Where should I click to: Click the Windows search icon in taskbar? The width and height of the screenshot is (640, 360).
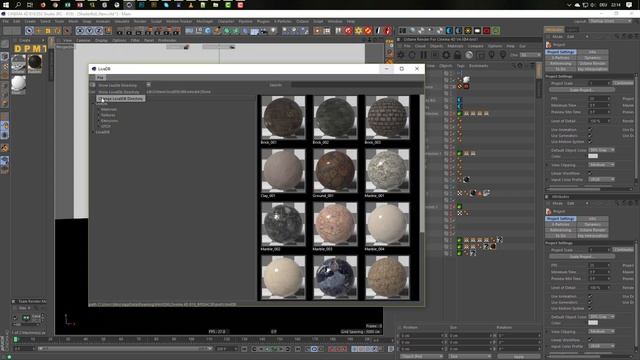[18, 5]
